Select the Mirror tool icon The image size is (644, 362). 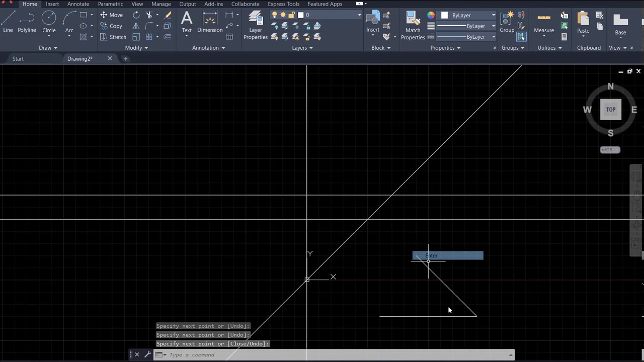point(136,26)
